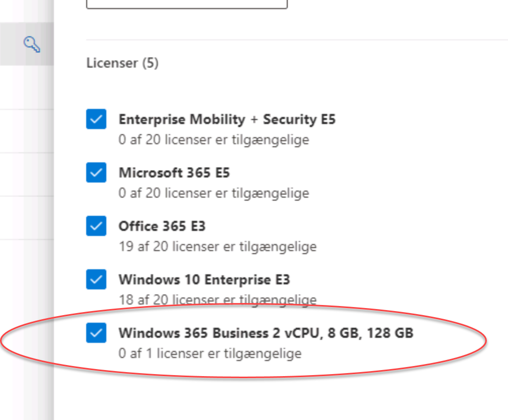This screenshot has width=508, height=420.
Task: Uncheck Windows 365 Business 2 vCPU checkbox
Action: (96, 333)
